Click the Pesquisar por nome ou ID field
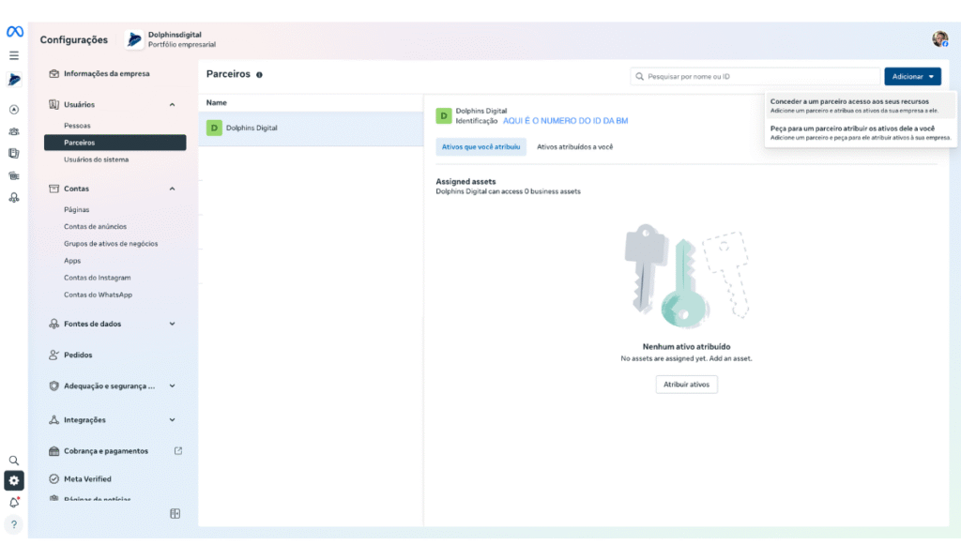 pyautogui.click(x=755, y=77)
